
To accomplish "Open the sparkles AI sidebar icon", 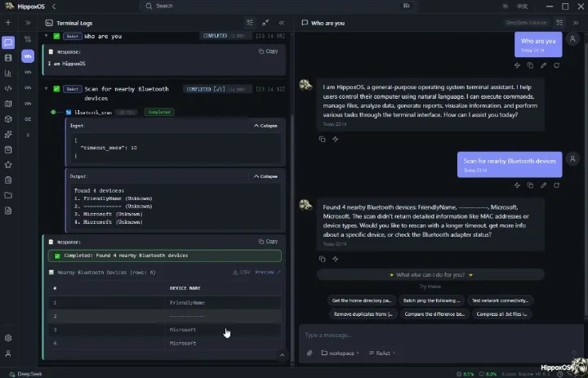I will click(8, 134).
